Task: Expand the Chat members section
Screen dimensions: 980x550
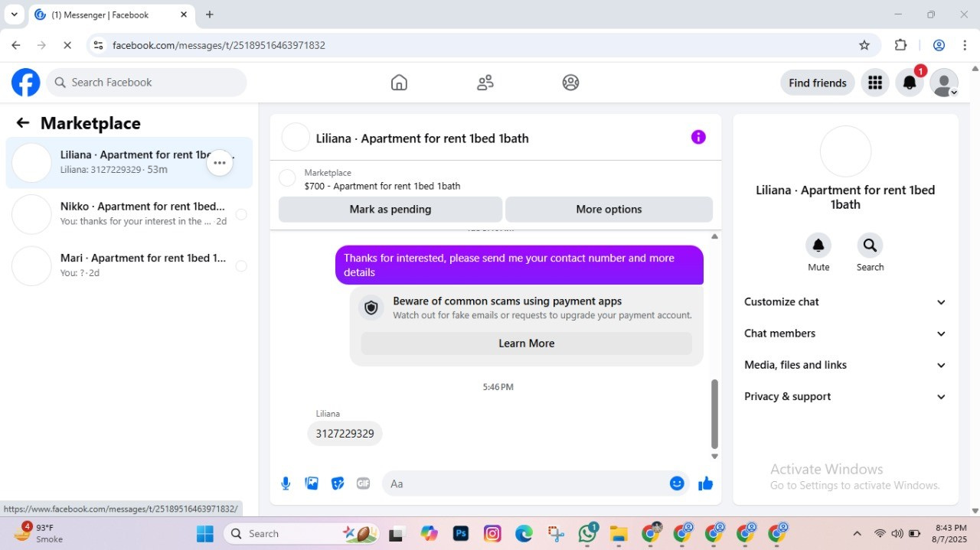Action: point(845,334)
